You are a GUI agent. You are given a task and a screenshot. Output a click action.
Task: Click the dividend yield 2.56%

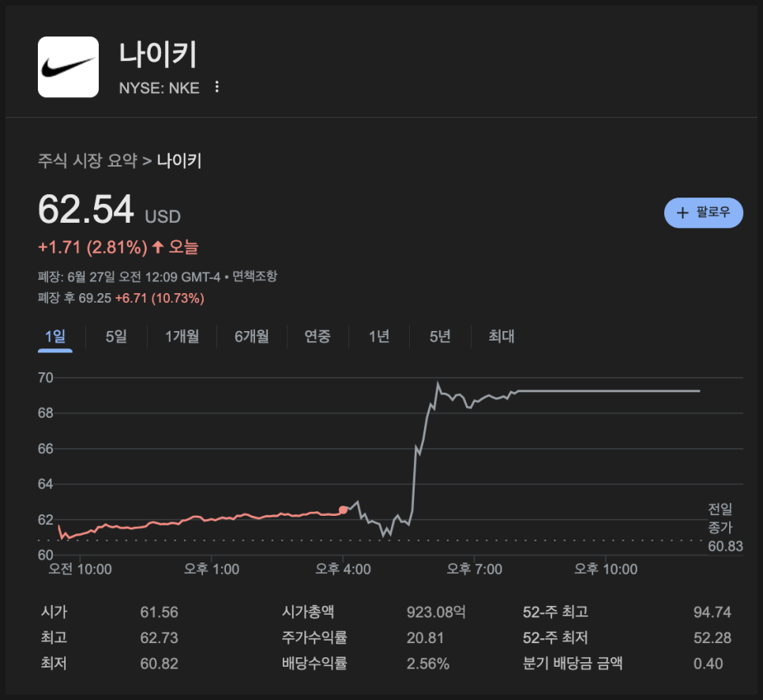[x=428, y=664]
